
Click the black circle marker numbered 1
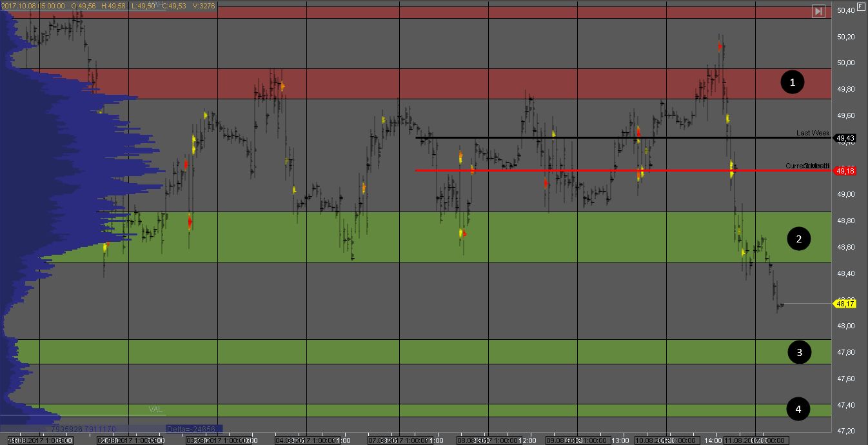[793, 82]
